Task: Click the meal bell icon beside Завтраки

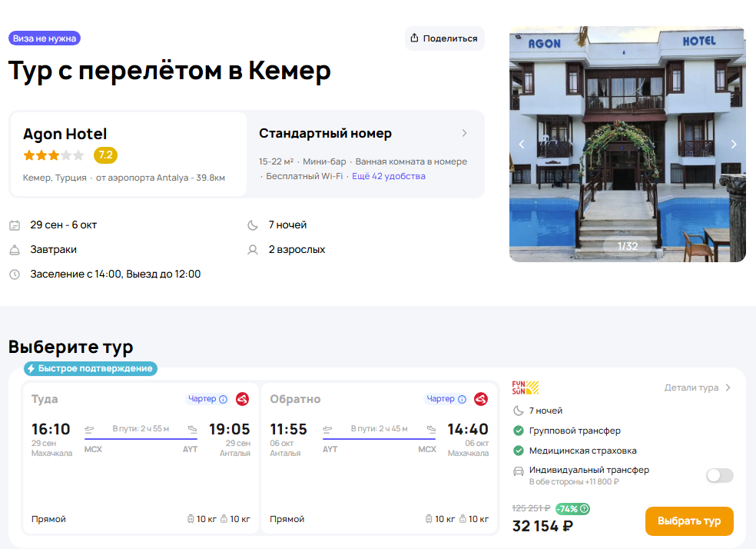Action: pos(15,250)
